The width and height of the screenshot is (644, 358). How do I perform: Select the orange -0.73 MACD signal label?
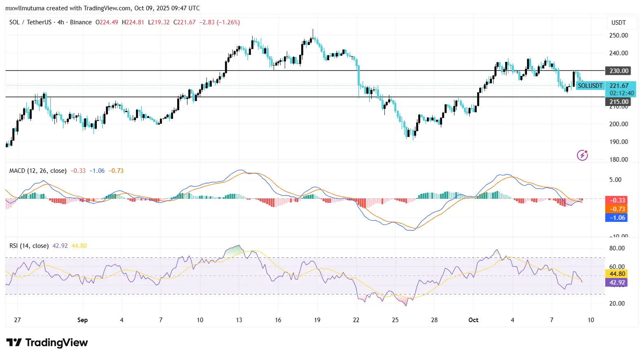click(x=616, y=209)
